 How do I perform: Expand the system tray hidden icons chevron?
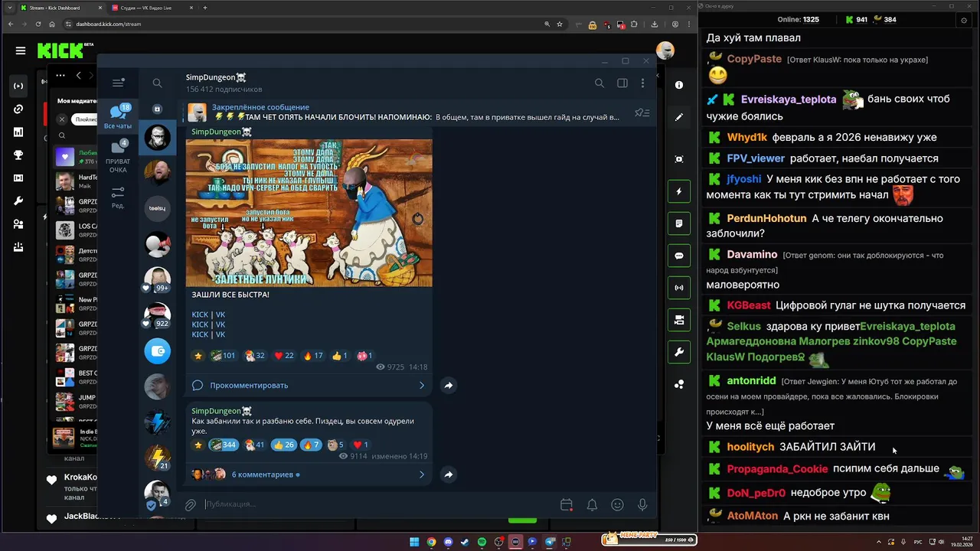[878, 542]
